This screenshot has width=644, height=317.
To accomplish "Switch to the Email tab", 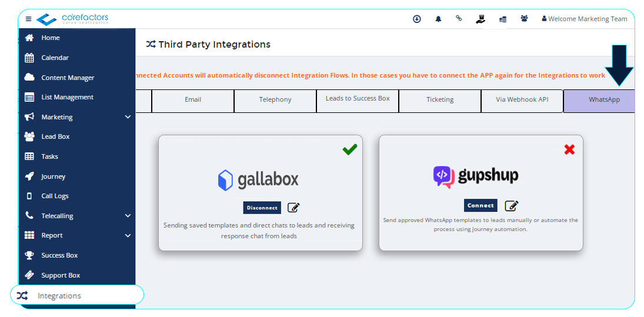I will coord(193,101).
